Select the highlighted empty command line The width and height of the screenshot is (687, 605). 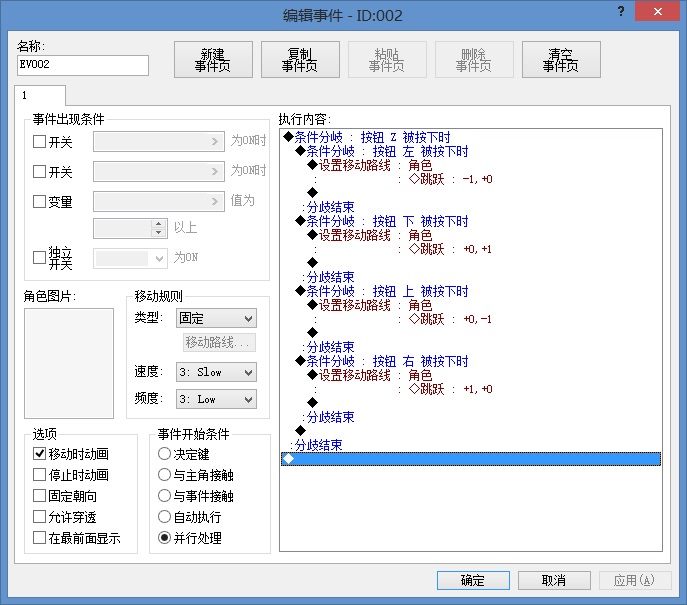(x=471, y=459)
